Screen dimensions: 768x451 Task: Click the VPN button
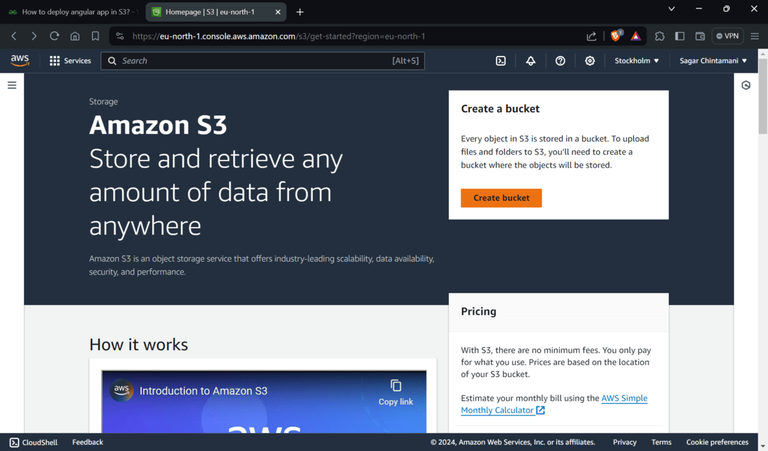pos(727,36)
